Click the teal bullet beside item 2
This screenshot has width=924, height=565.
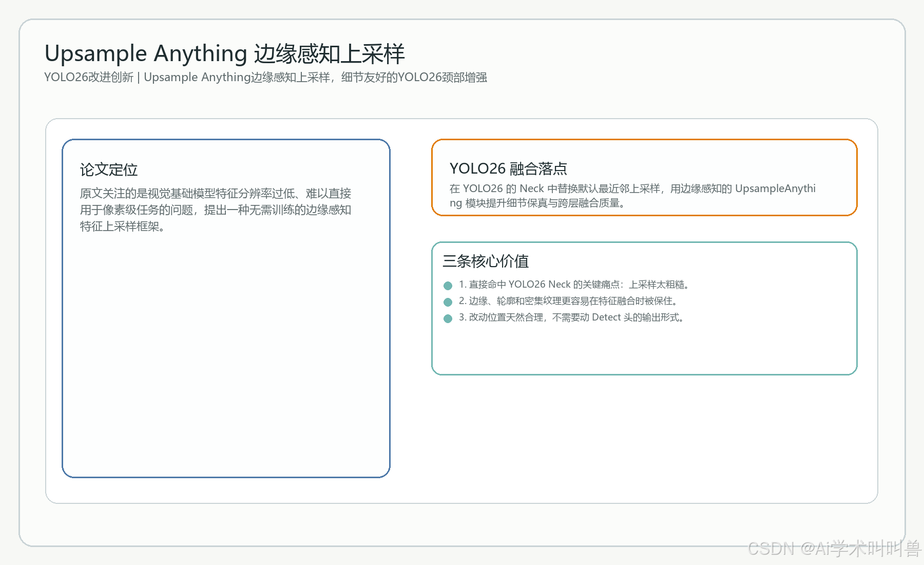tap(448, 302)
